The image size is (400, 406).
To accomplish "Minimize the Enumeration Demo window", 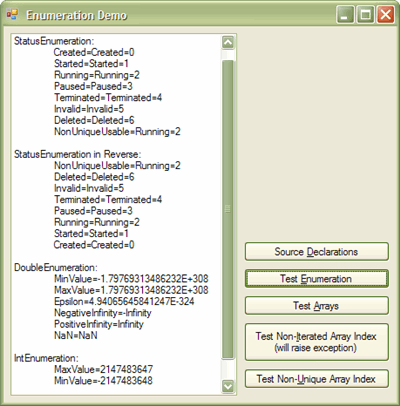I will click(345, 15).
